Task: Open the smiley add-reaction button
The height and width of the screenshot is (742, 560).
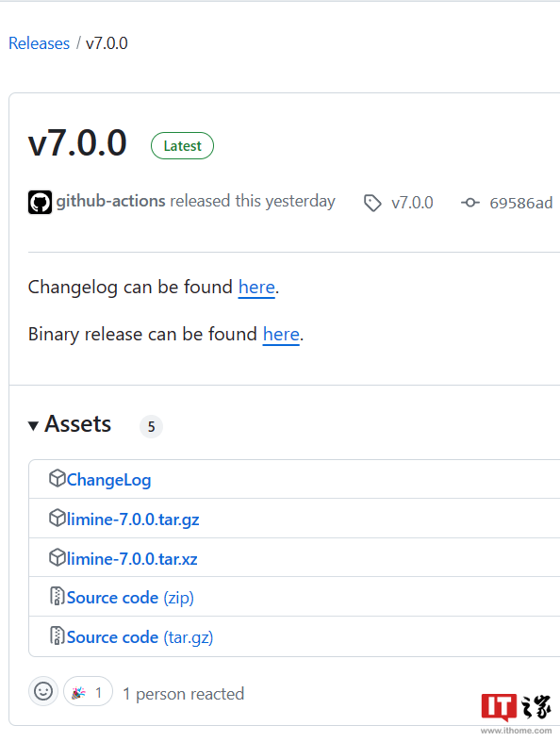Action: coord(43,691)
